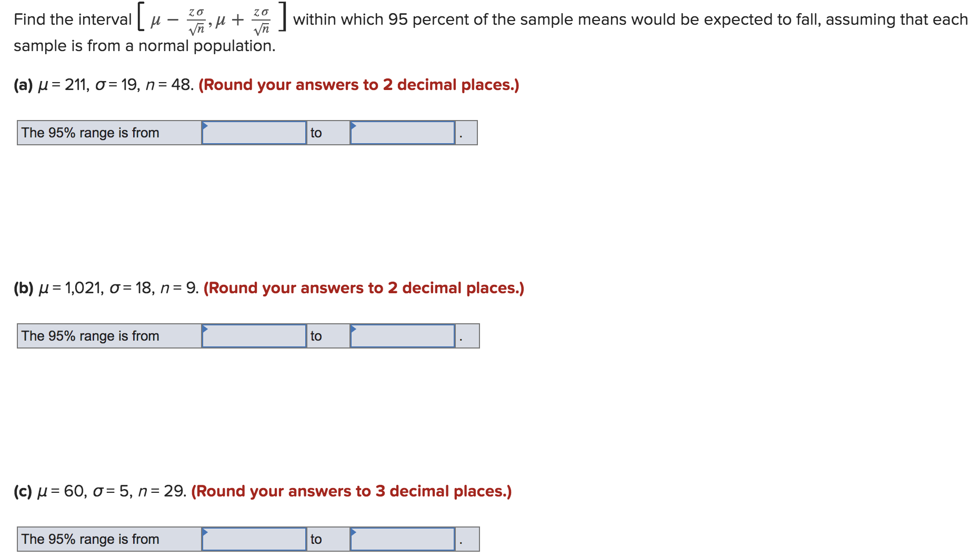Image resolution: width=980 pixels, height=557 pixels.
Task: Select the lower bound field for part (a)
Action: pos(254,133)
